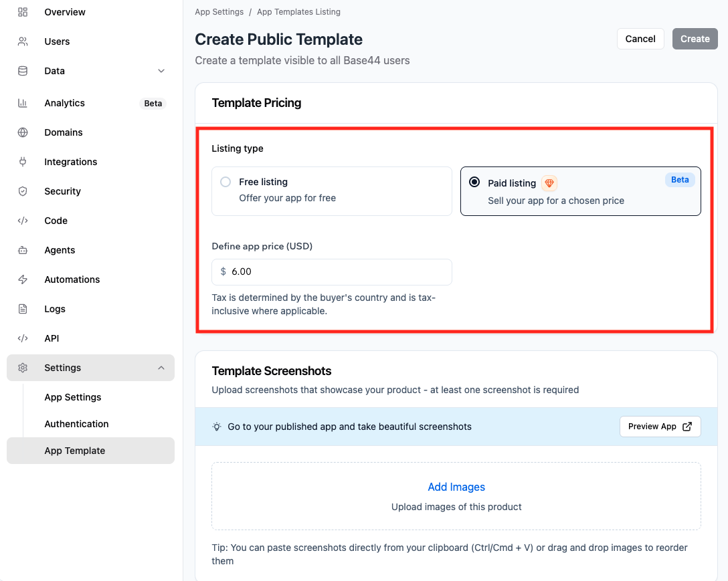Click the Integrations plug icon
Screen dimensions: 728x581
23,162
